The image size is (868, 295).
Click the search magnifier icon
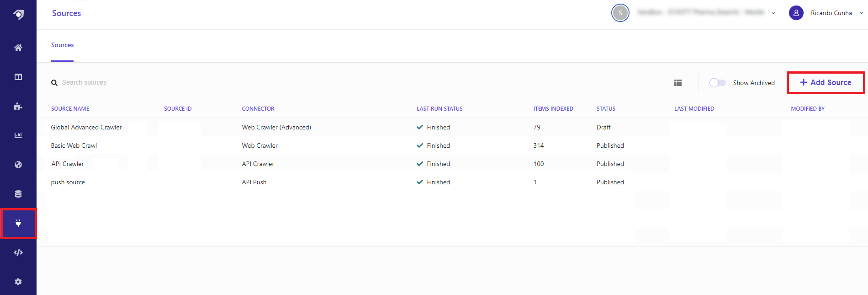point(54,83)
